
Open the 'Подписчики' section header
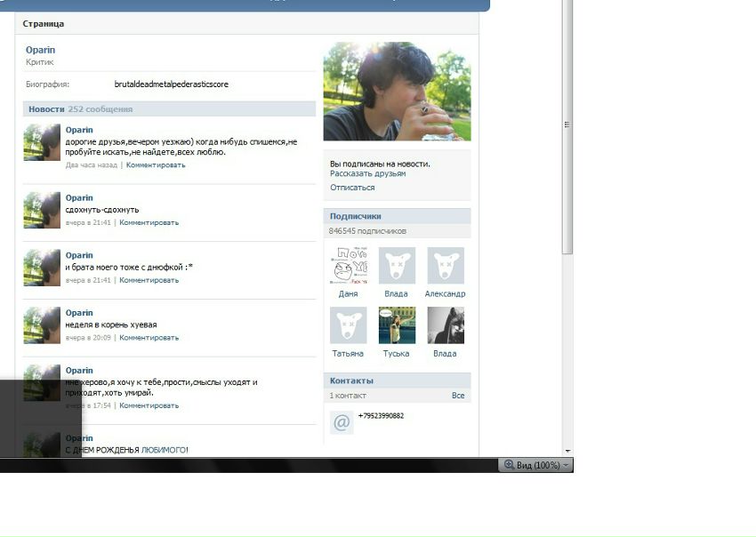coord(356,216)
